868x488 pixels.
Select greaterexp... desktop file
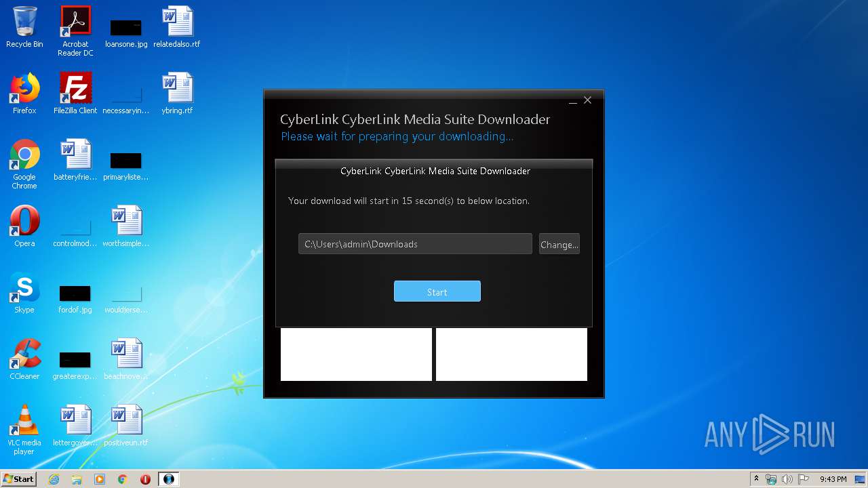75,365
